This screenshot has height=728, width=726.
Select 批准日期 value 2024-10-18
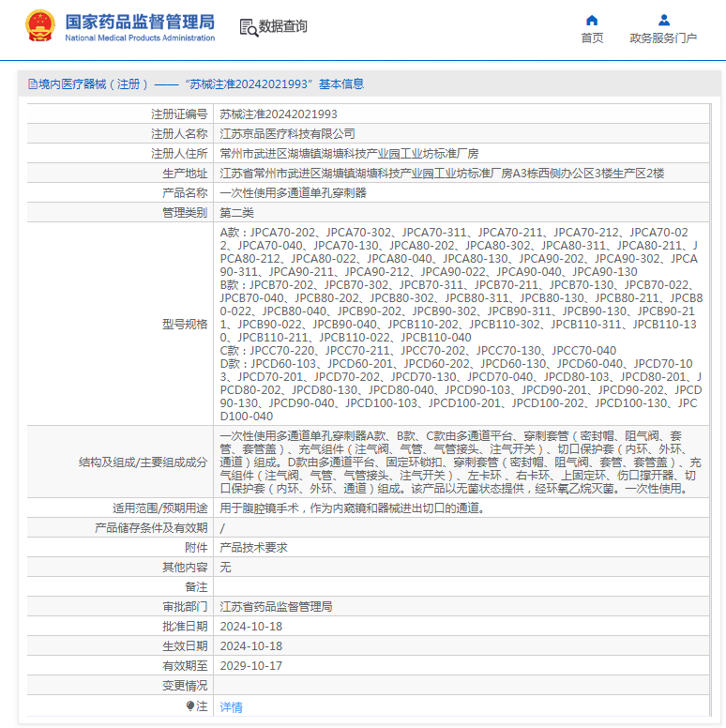coord(251,627)
